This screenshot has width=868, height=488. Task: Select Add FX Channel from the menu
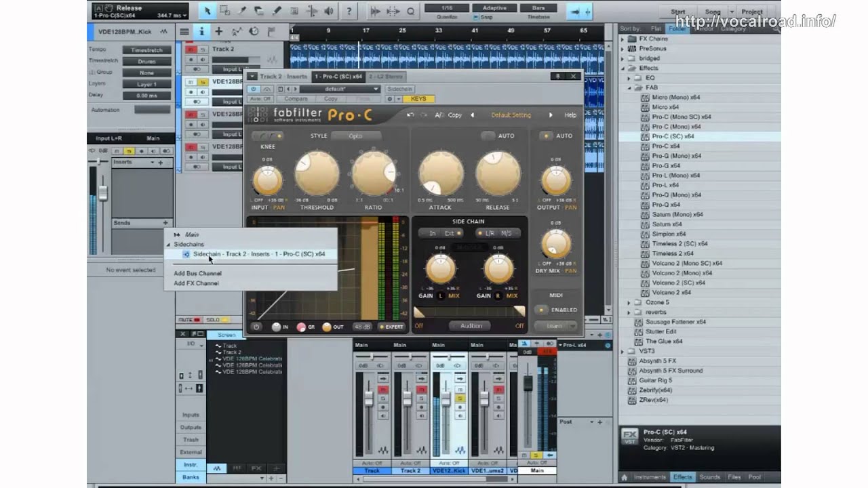tap(196, 283)
